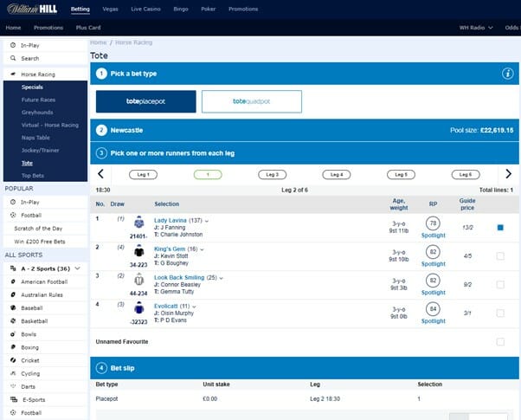Click the Baseball icon

tap(13, 308)
